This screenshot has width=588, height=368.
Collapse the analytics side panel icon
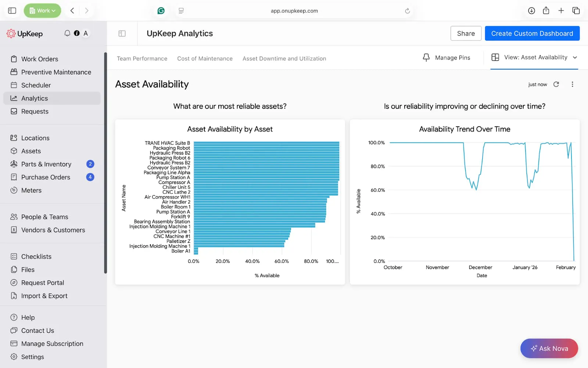[x=122, y=33]
